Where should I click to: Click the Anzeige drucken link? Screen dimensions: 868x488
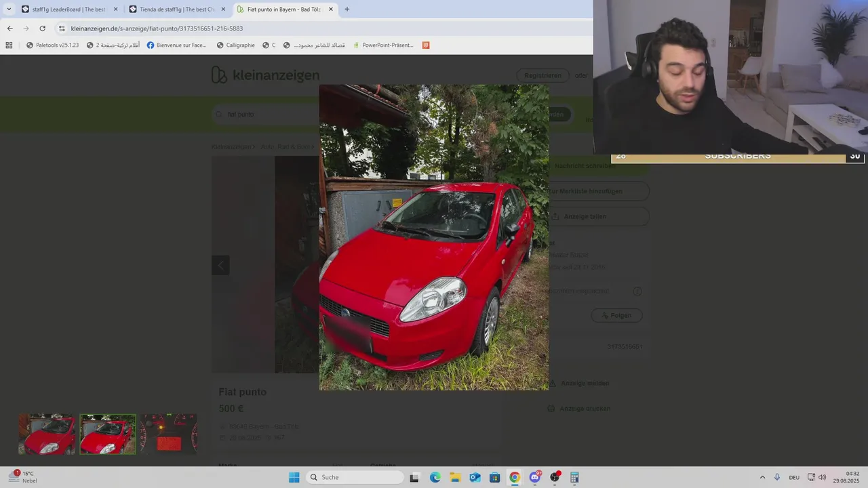click(x=579, y=409)
